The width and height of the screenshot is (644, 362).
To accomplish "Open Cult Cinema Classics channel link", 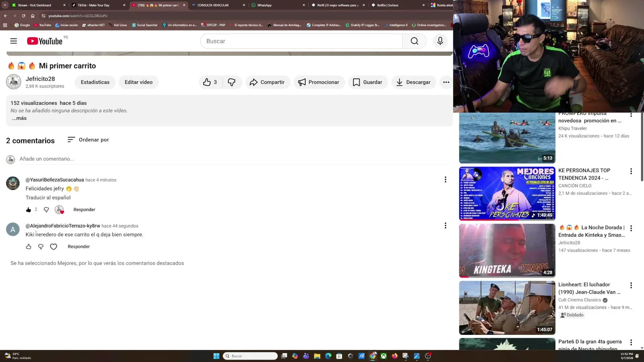I will point(580,300).
